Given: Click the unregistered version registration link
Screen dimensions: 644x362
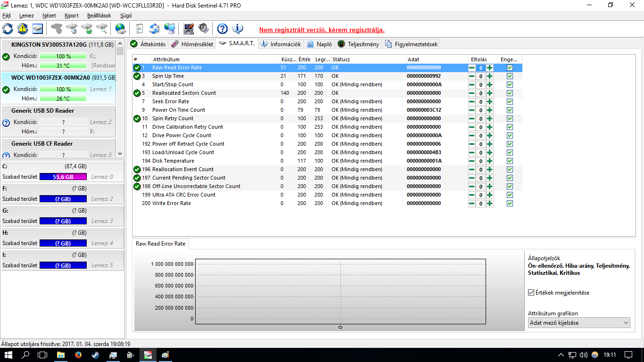Looking at the screenshot, I should pos(322,30).
